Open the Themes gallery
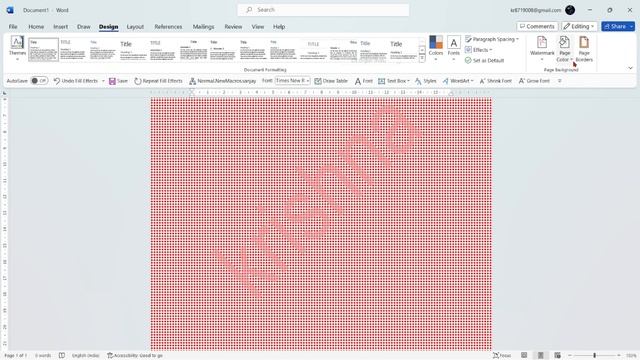 point(17,48)
